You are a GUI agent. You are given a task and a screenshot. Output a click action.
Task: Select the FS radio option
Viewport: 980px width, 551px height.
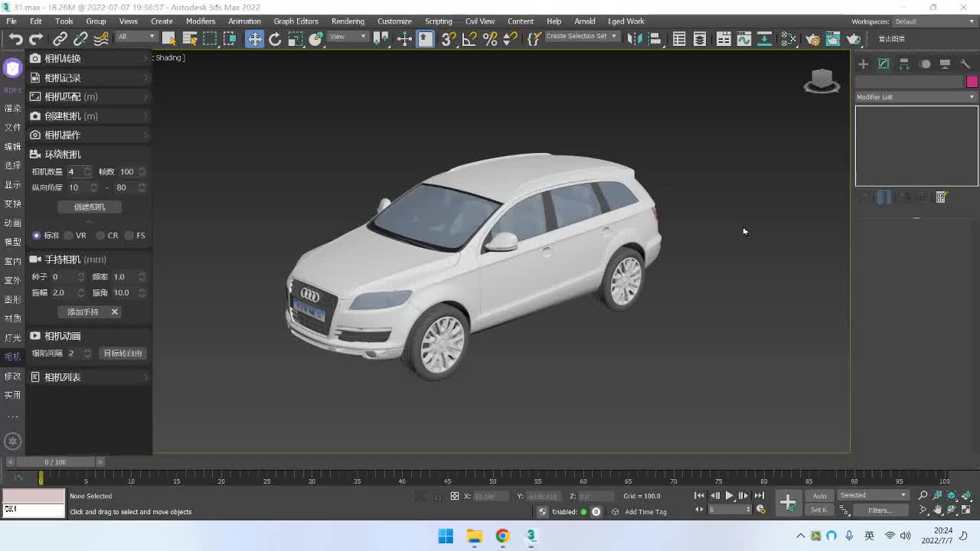click(129, 236)
